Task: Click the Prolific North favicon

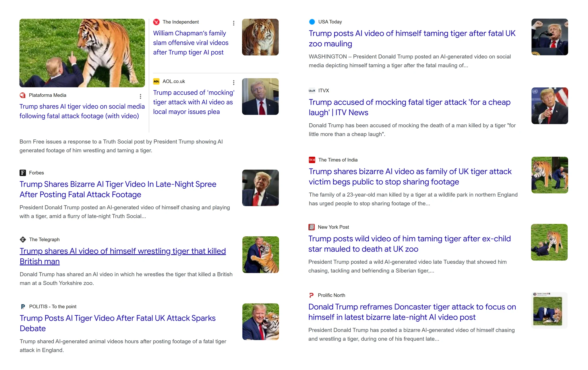Action: (312, 295)
